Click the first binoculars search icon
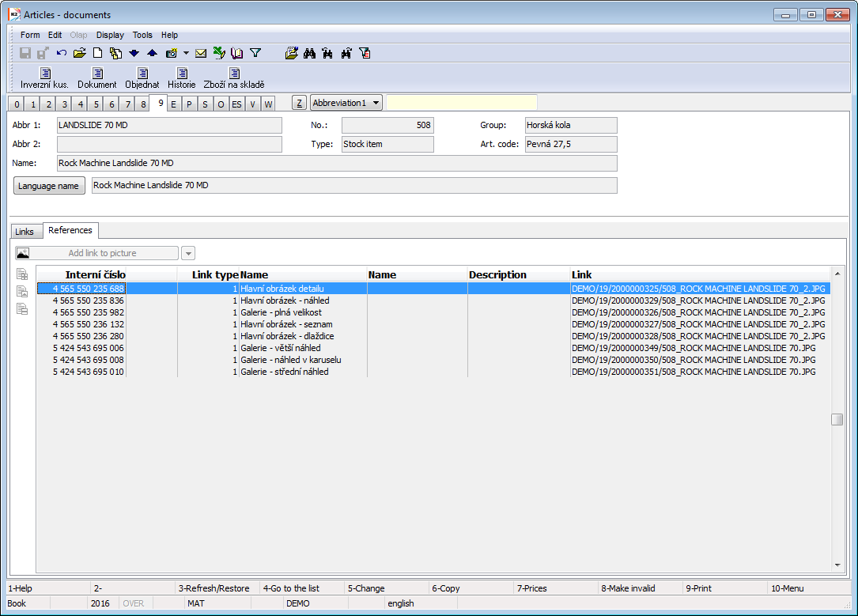This screenshot has width=858, height=616. 310,53
